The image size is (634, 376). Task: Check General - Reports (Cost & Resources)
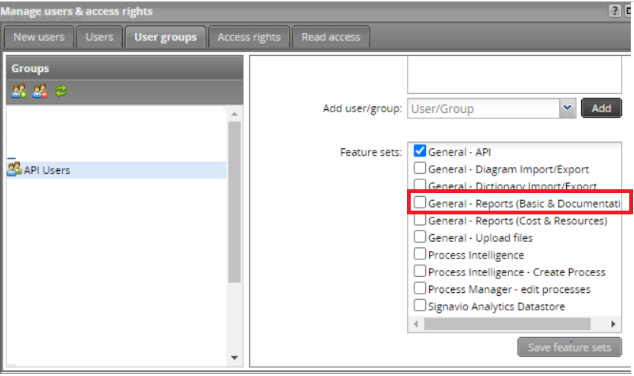click(420, 220)
